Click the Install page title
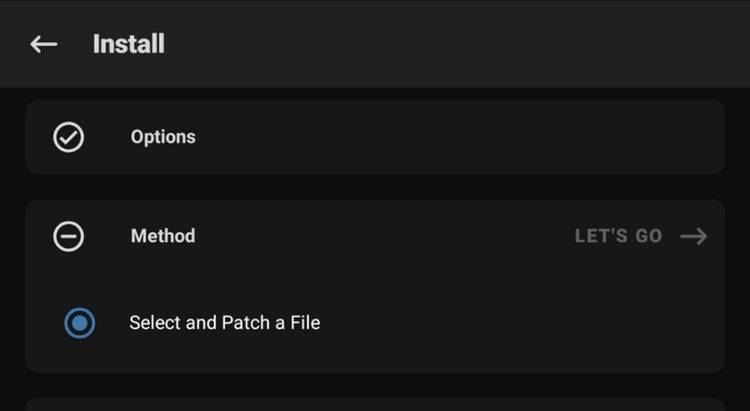750x411 pixels. 128,44
